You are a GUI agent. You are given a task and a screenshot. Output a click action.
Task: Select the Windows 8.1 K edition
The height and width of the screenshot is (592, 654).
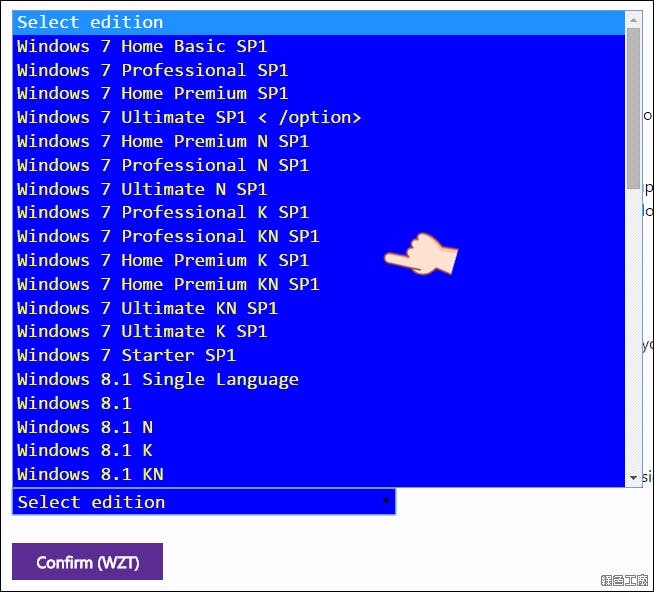tap(319, 451)
